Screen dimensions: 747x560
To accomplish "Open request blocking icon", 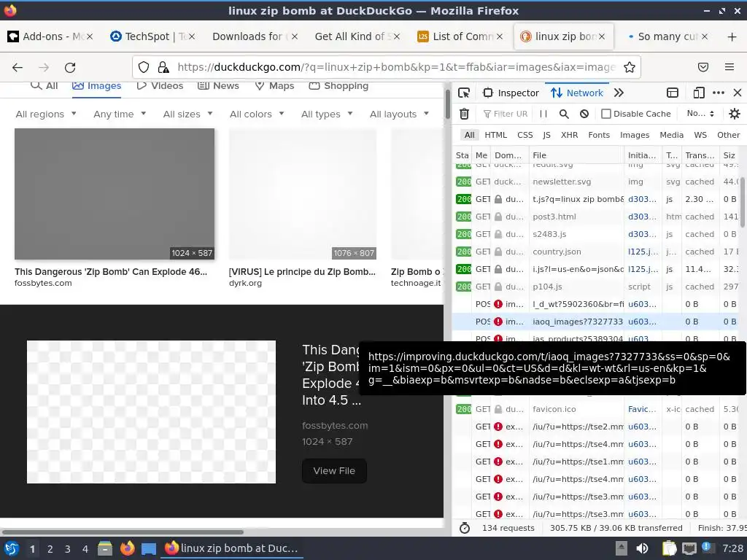I will (584, 114).
